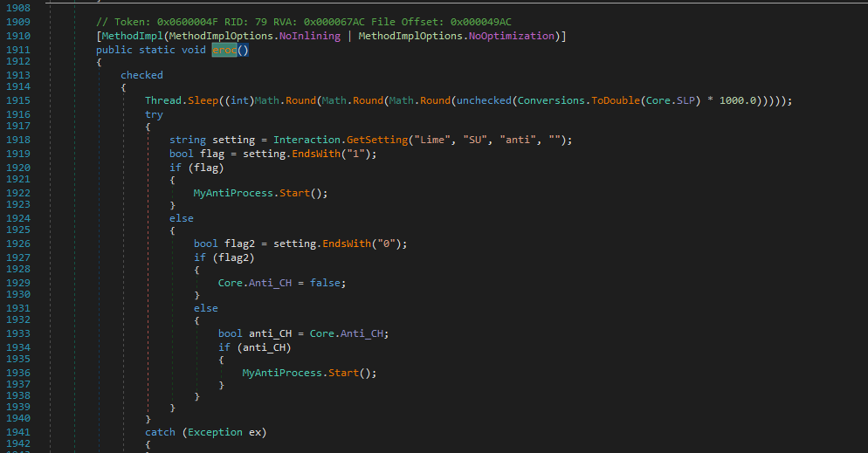Screen dimensions: 868x453
Task: Click the Thread class name
Action: [x=163, y=100]
